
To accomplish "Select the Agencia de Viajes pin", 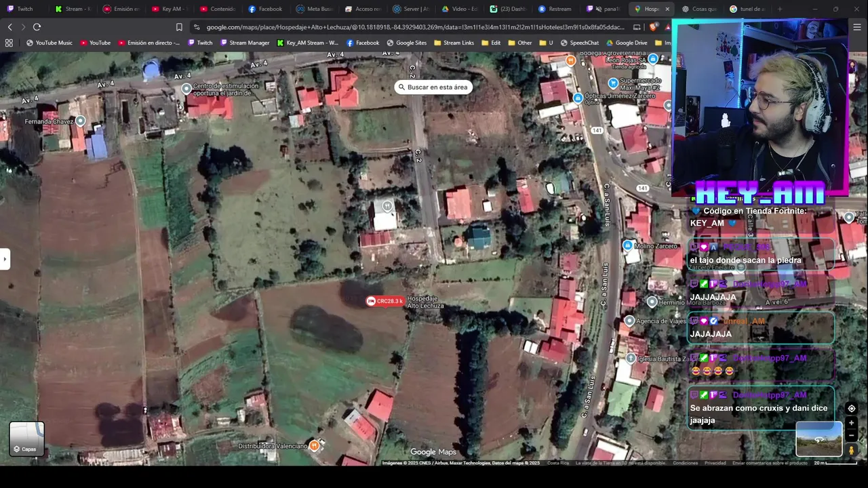I will (x=629, y=321).
